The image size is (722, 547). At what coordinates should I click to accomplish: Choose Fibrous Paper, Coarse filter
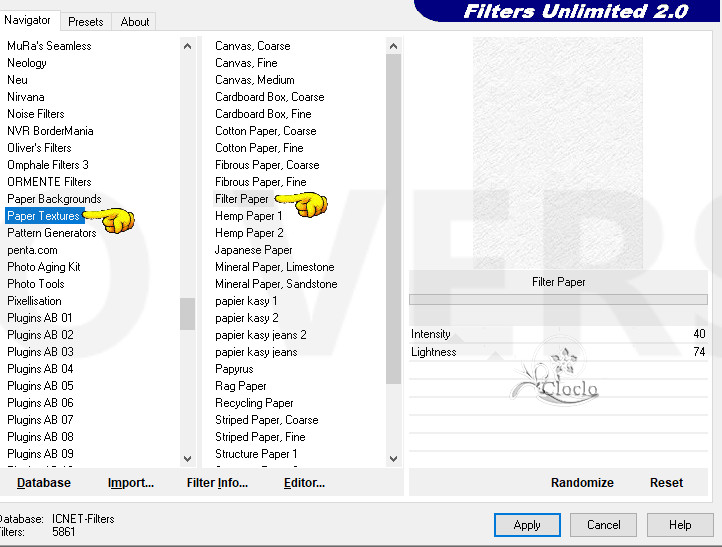coord(267,165)
